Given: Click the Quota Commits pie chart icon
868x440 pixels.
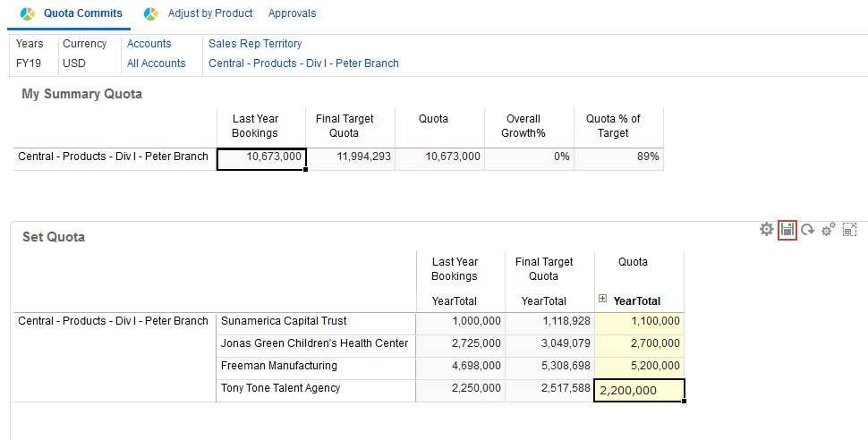Looking at the screenshot, I should coord(28,14).
